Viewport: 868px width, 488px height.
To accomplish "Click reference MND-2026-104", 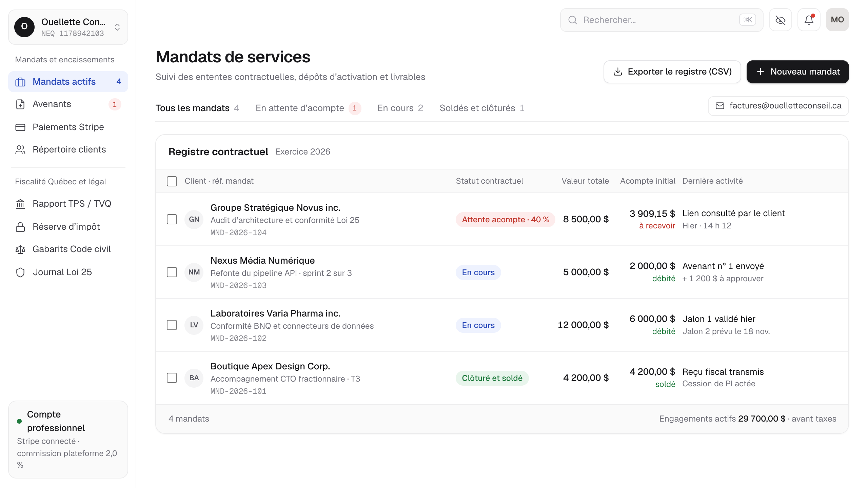I will tap(238, 233).
